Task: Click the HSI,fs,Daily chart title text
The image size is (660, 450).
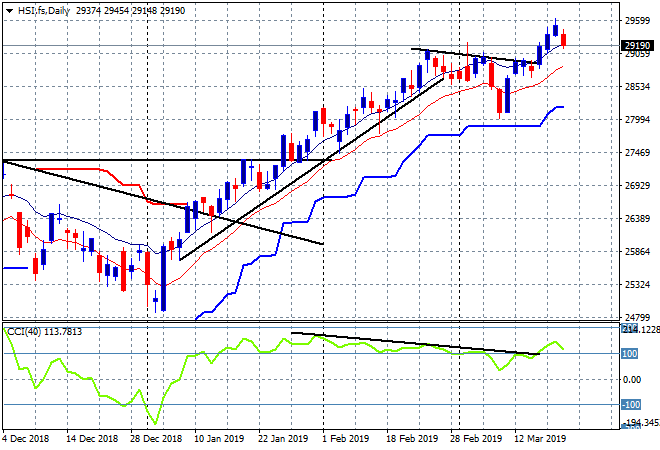Action: pos(43,11)
